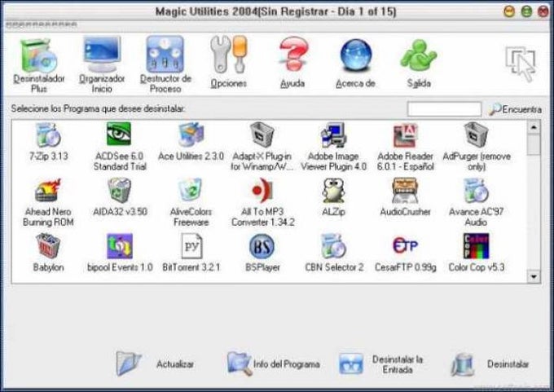The height and width of the screenshot is (392, 554).
Task: Select Color Cop v5.3
Action: coord(477,253)
